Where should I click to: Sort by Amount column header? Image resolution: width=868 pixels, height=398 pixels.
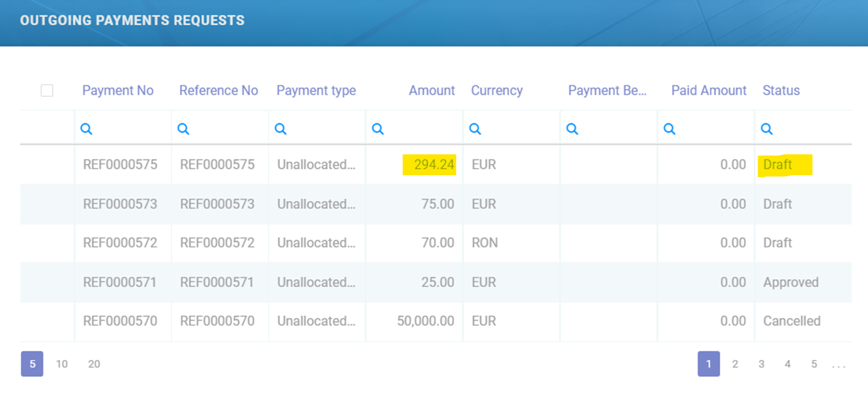(x=431, y=90)
